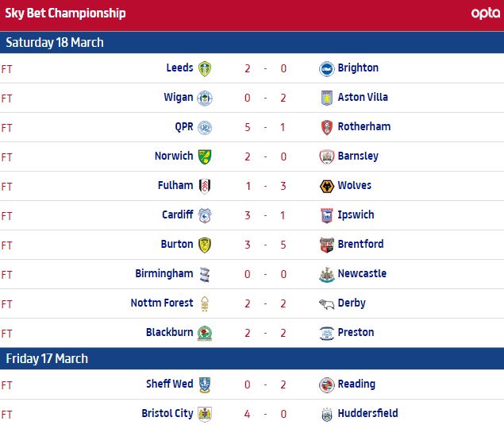Click the QPR 5 - 1 score
The image size is (504, 425).
tap(265, 127)
